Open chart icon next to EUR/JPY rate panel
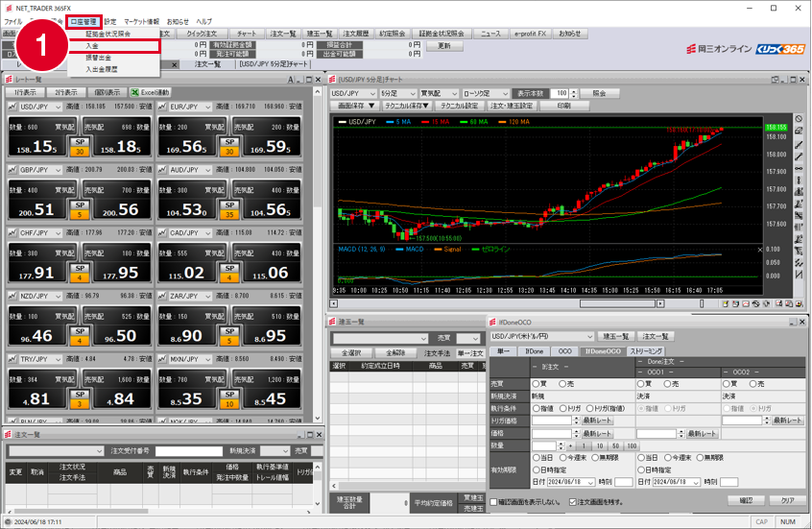 tap(162, 107)
